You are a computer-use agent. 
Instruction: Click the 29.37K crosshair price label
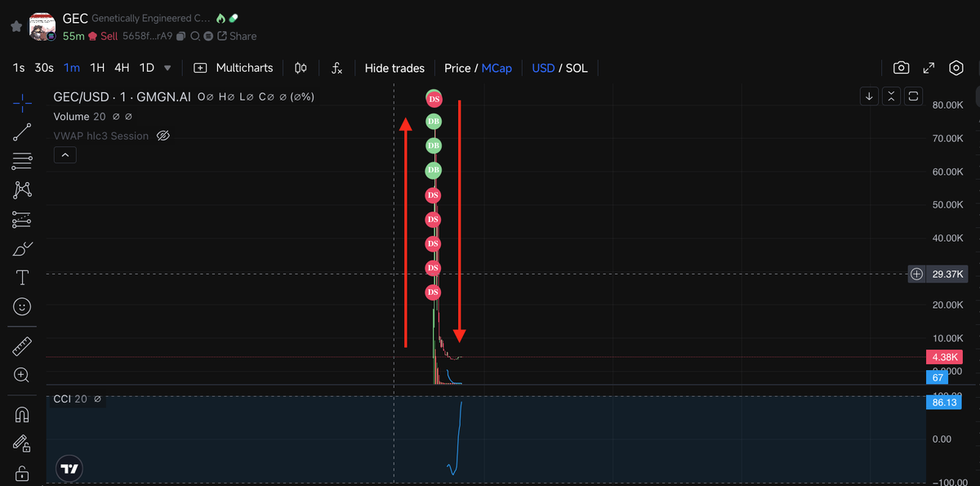[x=948, y=274]
